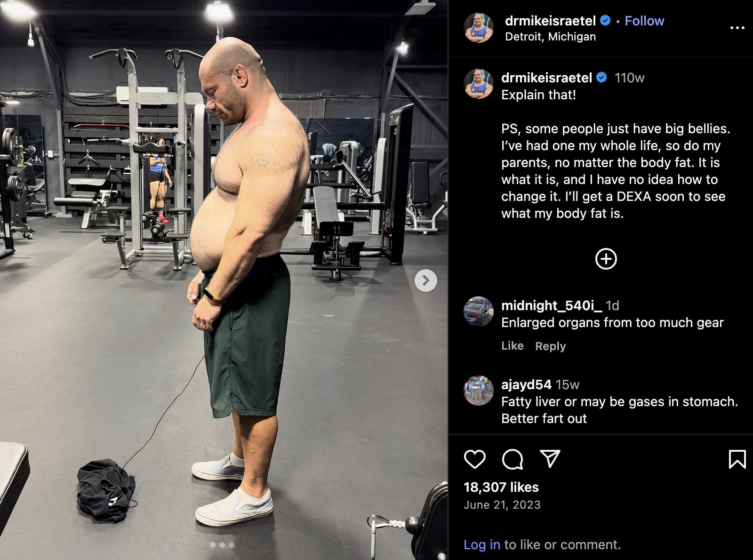Reply to midnight_540i_ comment

click(x=550, y=346)
